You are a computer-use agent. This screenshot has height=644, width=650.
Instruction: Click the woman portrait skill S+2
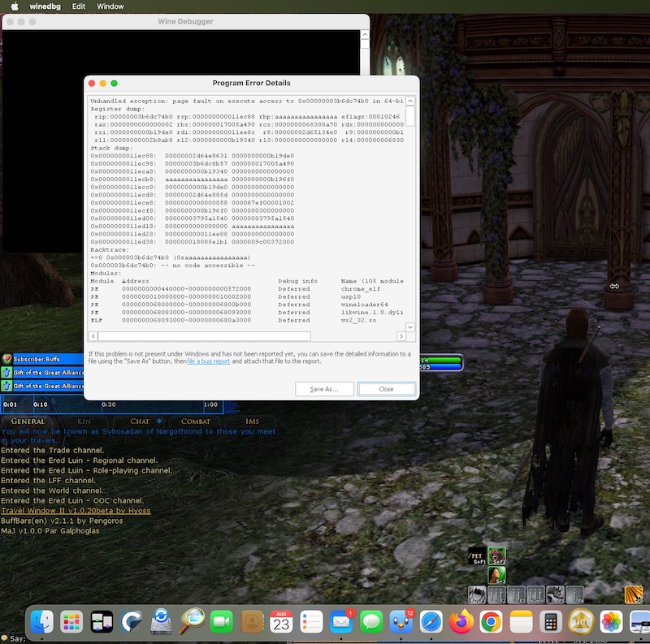(x=496, y=575)
